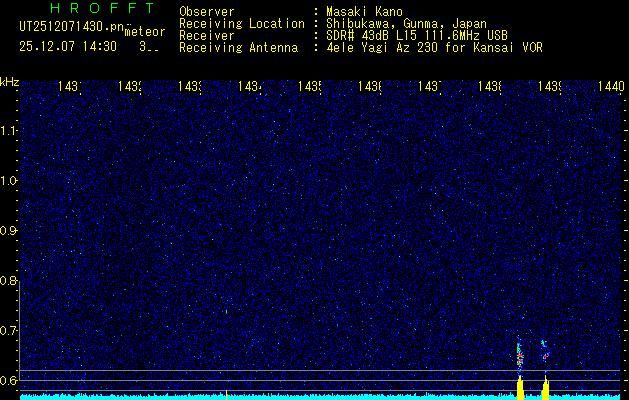Click the 1433 time axis marker
The image size is (629, 400).
tap(190, 86)
